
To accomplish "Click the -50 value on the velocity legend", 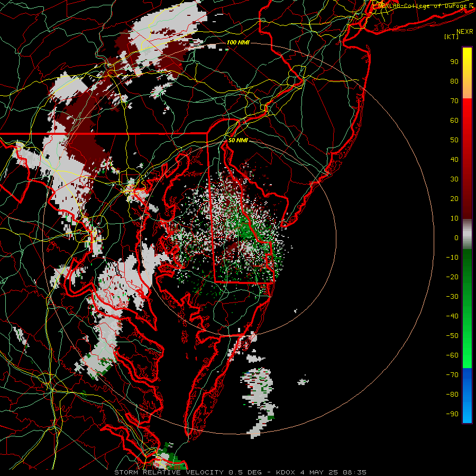I will 452,336.
